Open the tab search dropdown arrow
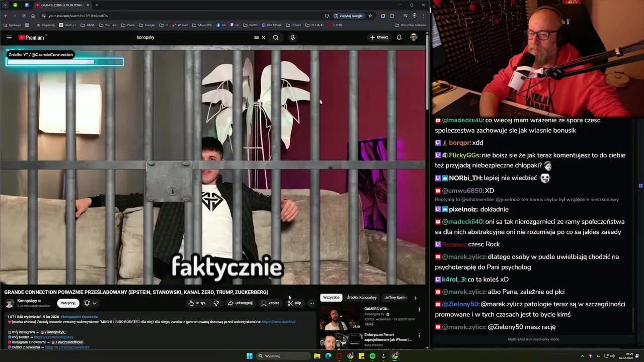The height and width of the screenshot is (362, 644). [6, 5]
